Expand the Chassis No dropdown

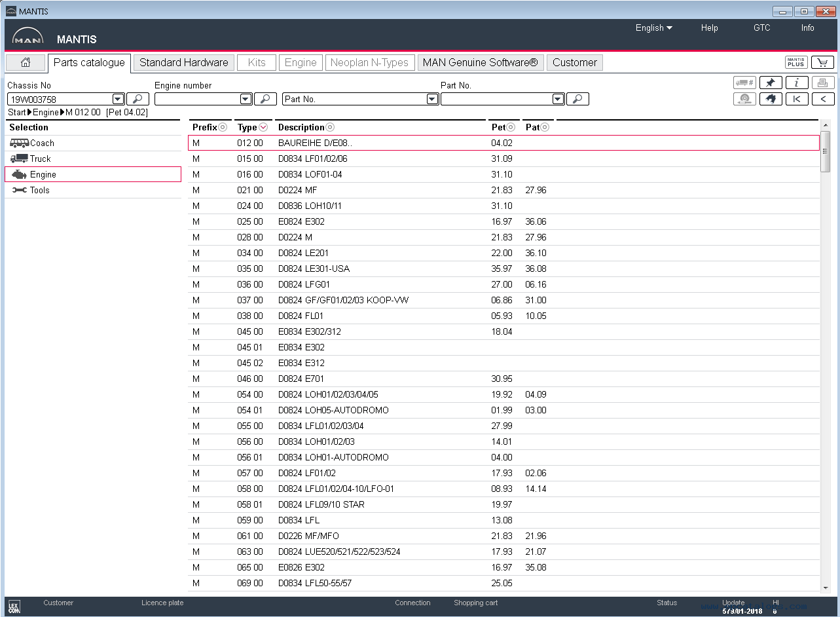click(x=119, y=99)
